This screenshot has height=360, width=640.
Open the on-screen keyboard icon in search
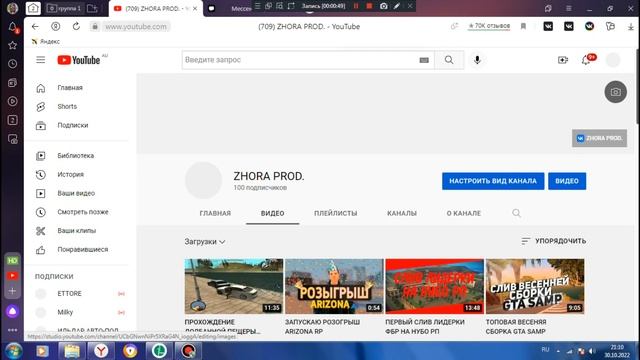[x=424, y=60]
